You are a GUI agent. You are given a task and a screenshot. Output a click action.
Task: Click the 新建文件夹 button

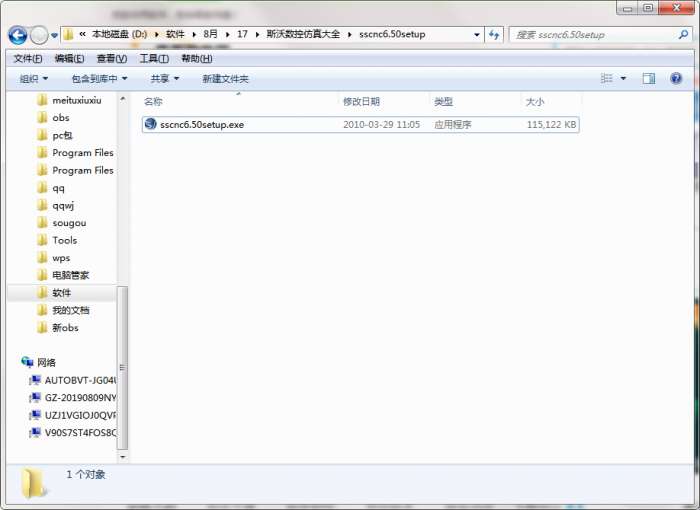(x=225, y=79)
